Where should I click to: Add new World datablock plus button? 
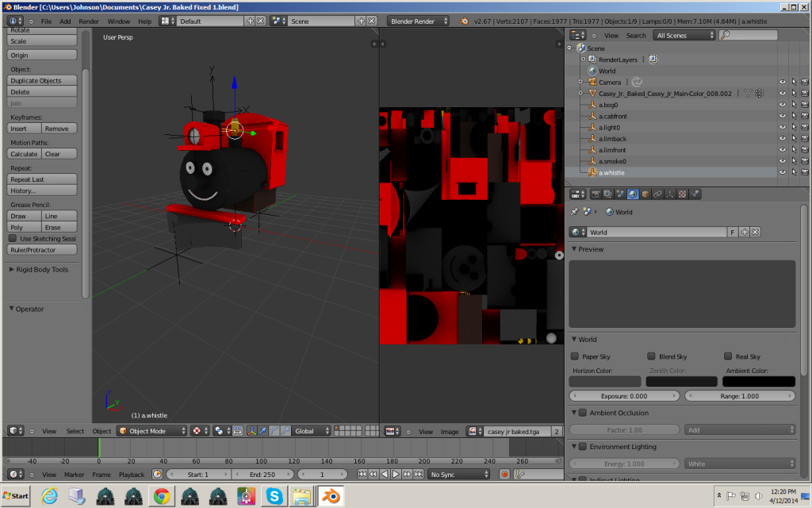coord(745,233)
